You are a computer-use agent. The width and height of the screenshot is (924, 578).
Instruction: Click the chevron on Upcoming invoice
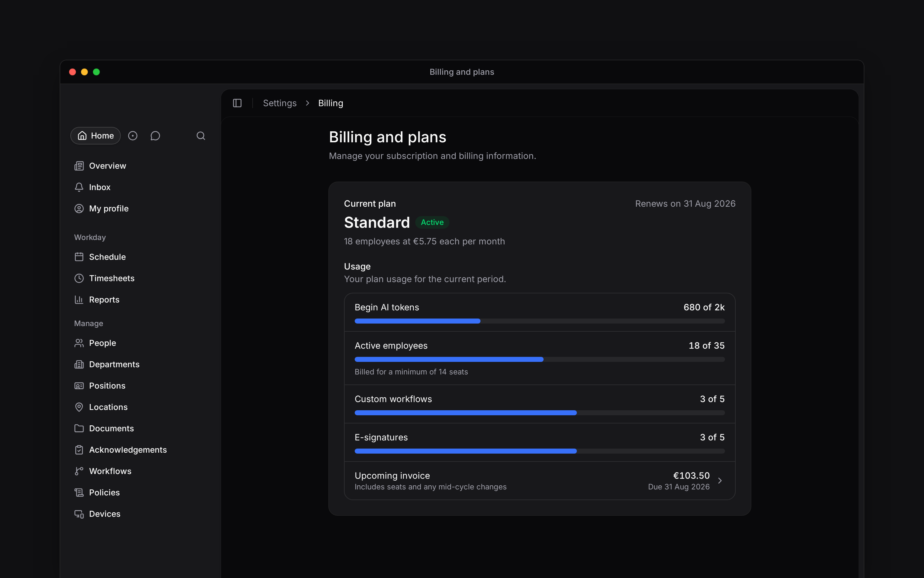[720, 481]
